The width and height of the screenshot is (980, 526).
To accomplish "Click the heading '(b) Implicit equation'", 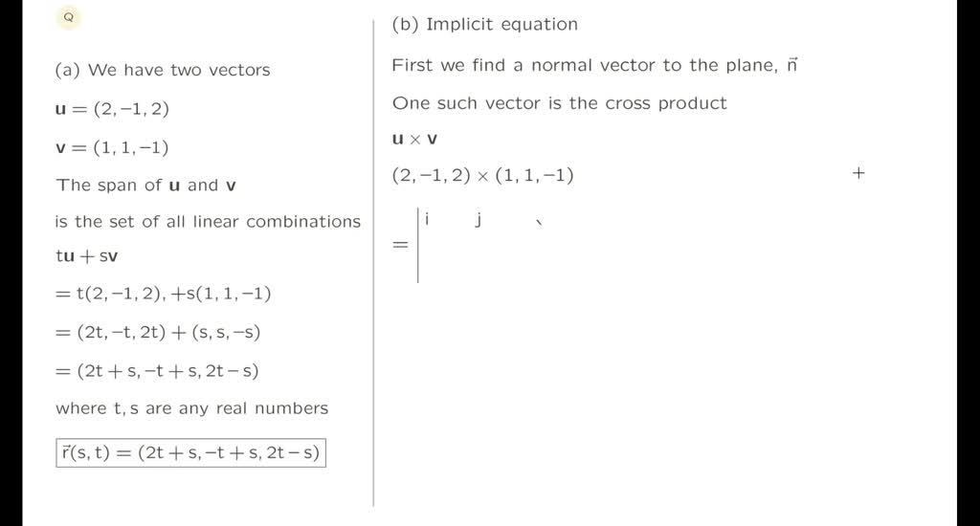I will pos(484,25).
